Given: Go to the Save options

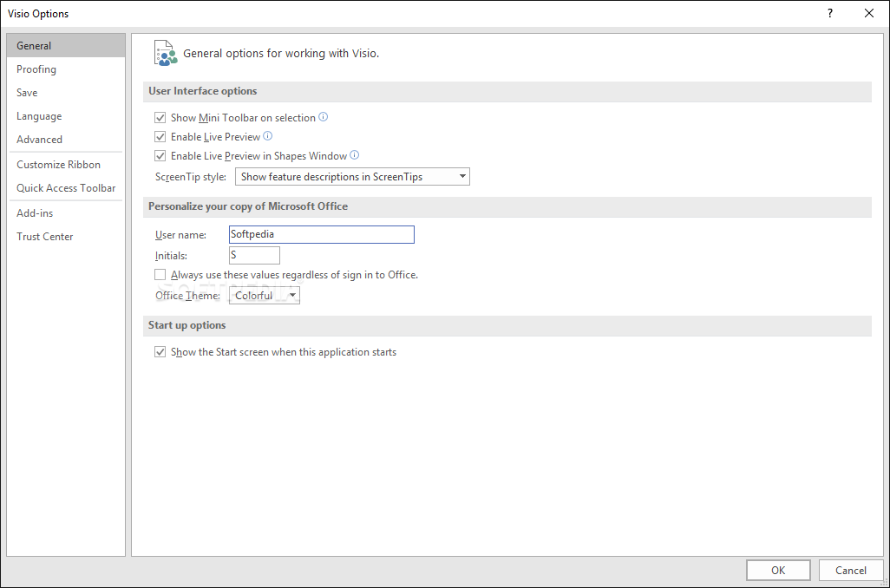Looking at the screenshot, I should tap(66, 93).
